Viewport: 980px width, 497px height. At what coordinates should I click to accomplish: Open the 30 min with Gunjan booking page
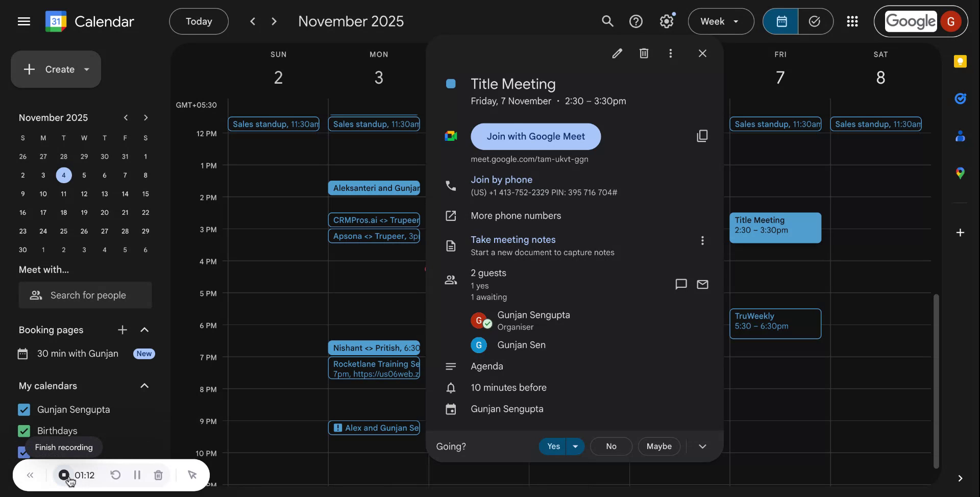click(x=77, y=353)
